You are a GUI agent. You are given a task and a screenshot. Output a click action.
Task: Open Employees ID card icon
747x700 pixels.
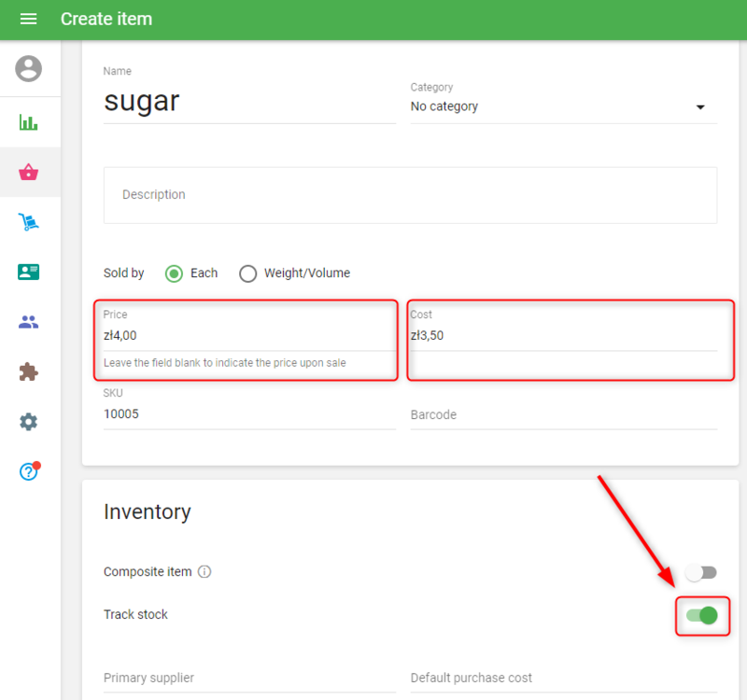(29, 272)
